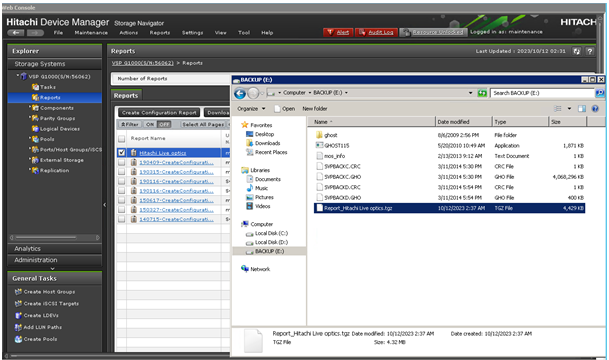Screen dimensions: 609x360
Task: Click the Create Host Groups task icon
Action: tap(18, 292)
